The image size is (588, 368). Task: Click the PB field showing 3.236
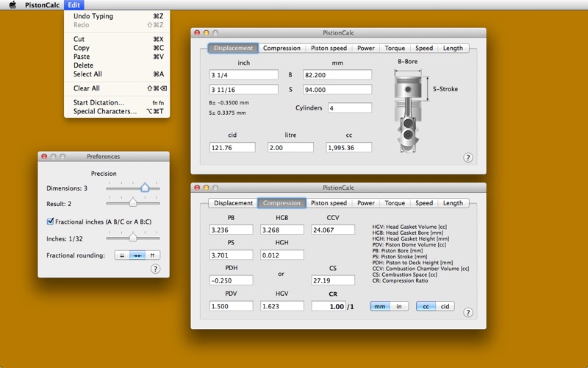[x=231, y=230]
